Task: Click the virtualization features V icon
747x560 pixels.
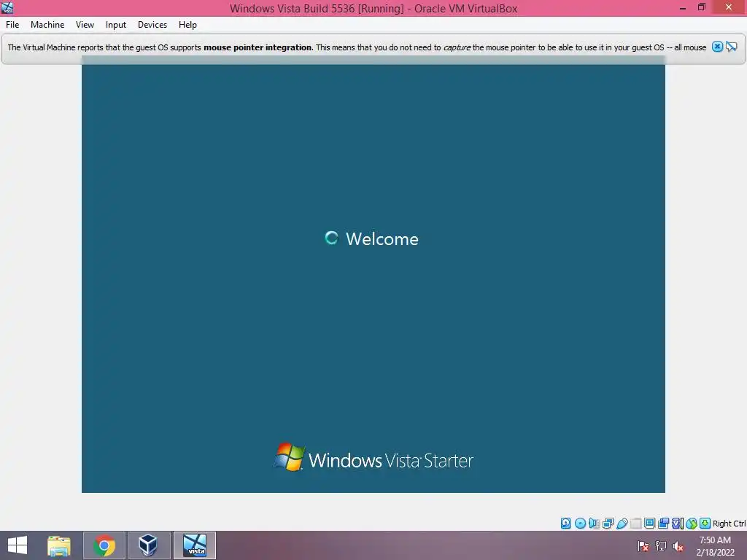Action: pos(677,524)
